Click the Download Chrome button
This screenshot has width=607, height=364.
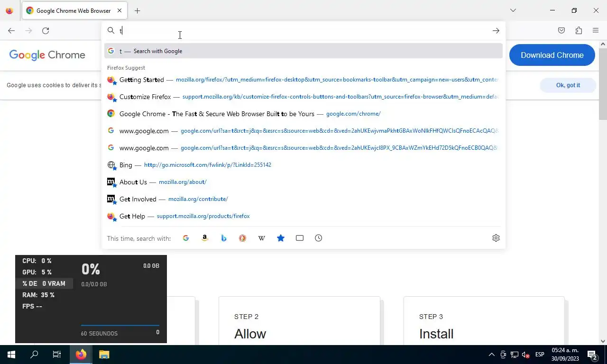552,55
